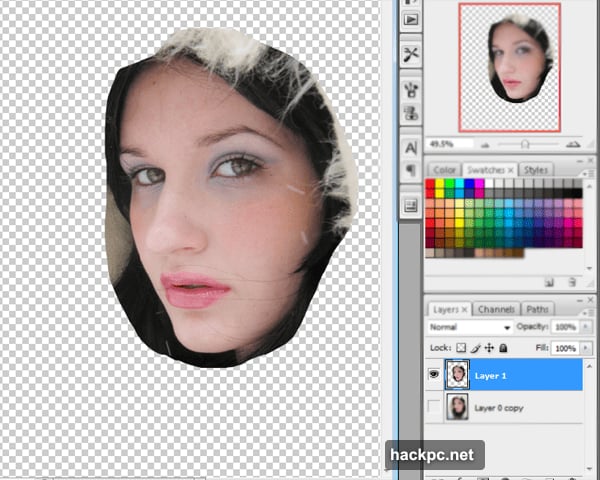Close the Layers panel group
This screenshot has width=600, height=480.
coord(591,300)
